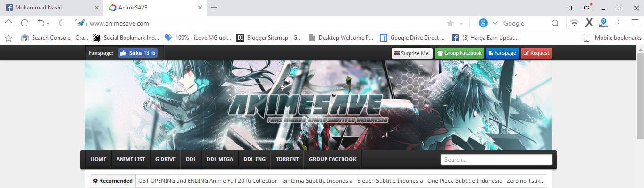
Task: Click the Google search engine icon
Action: click(483, 23)
